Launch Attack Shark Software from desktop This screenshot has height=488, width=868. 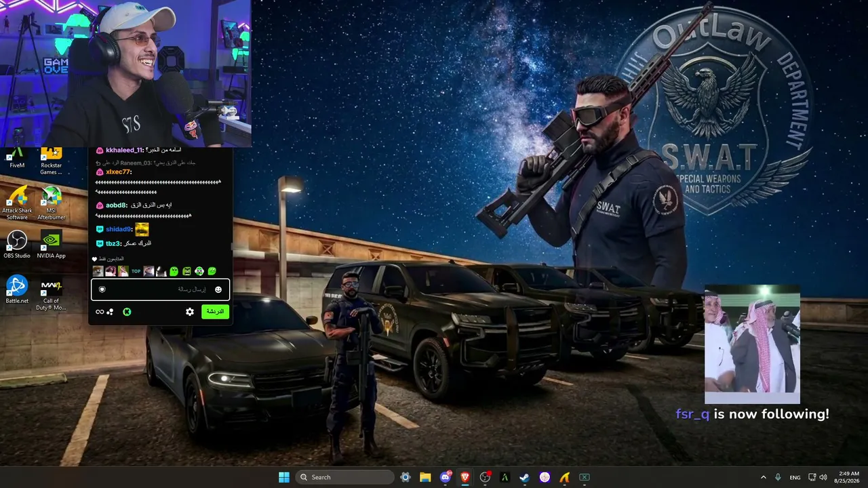pyautogui.click(x=17, y=203)
